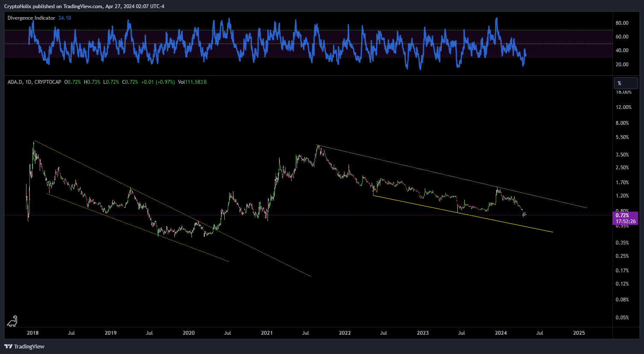Click the TradingView logo at bottom

pos(24,346)
